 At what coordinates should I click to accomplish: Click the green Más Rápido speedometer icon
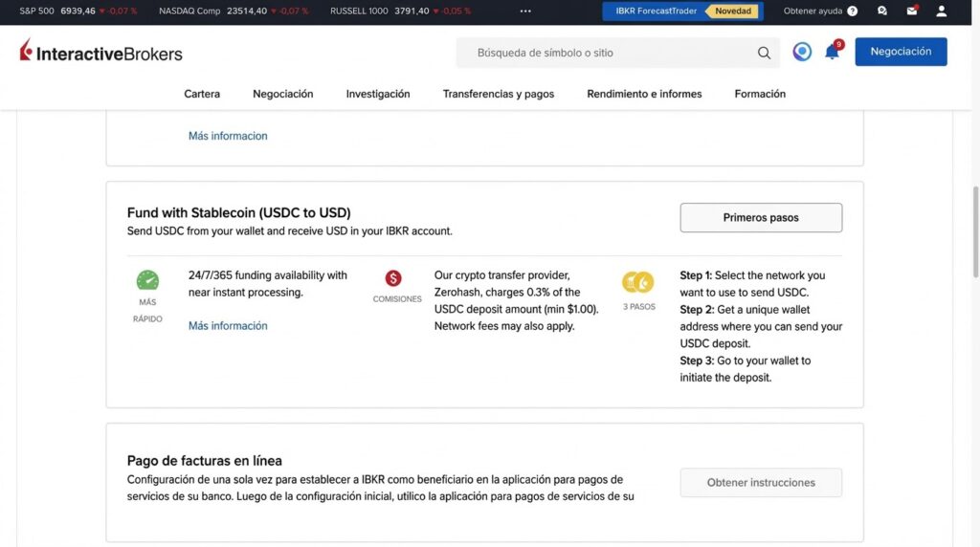tap(147, 280)
